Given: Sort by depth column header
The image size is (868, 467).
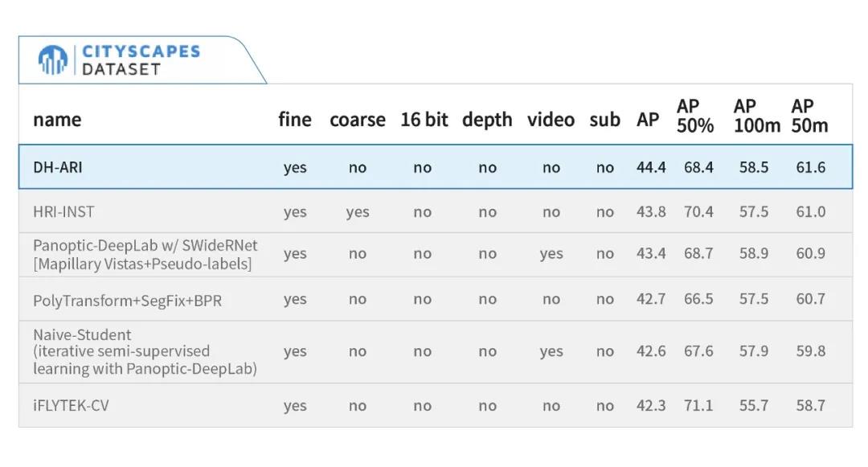Looking at the screenshot, I should [487, 120].
